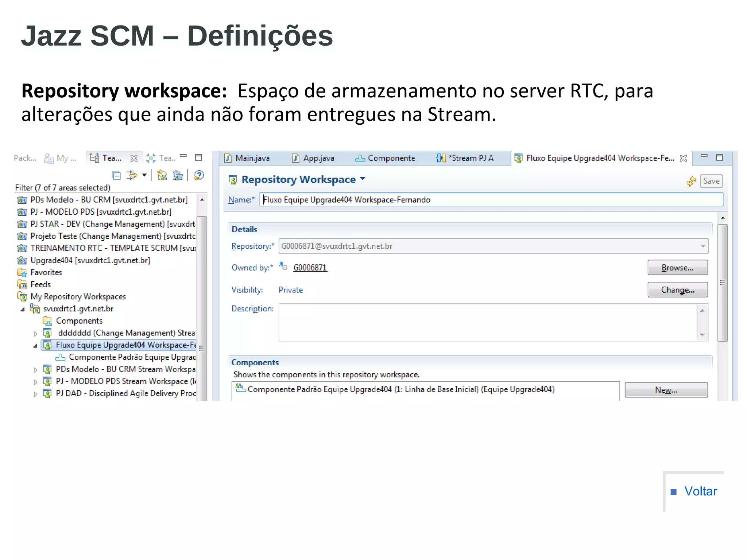The image size is (747, 560).
Task: Open the Pack... view tab
Action: pyautogui.click(x=25, y=158)
